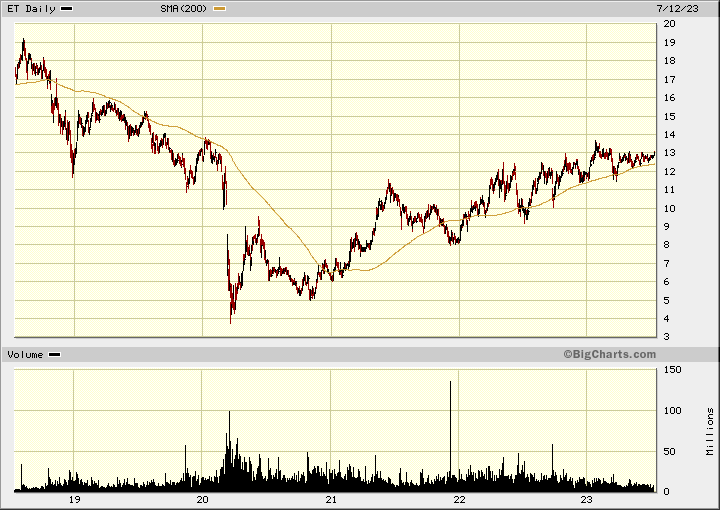The height and width of the screenshot is (510, 720).
Task: Click the volume axis value 100
Action: click(x=672, y=410)
